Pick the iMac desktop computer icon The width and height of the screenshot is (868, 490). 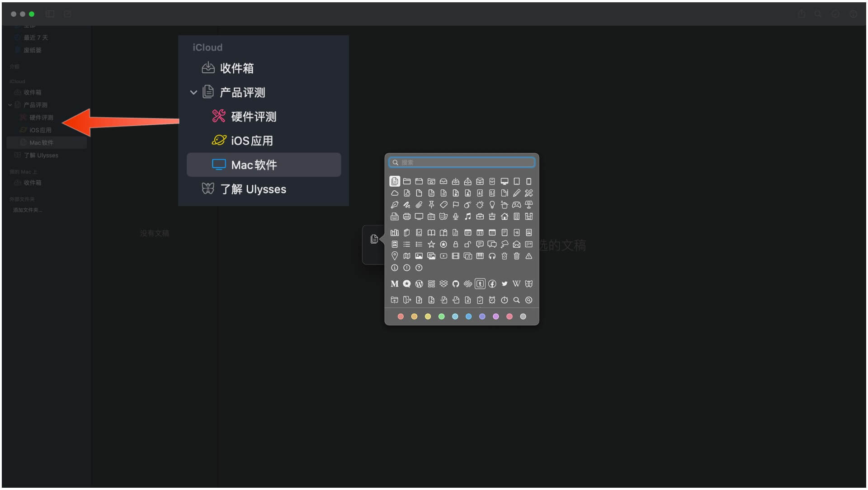pyautogui.click(x=504, y=181)
